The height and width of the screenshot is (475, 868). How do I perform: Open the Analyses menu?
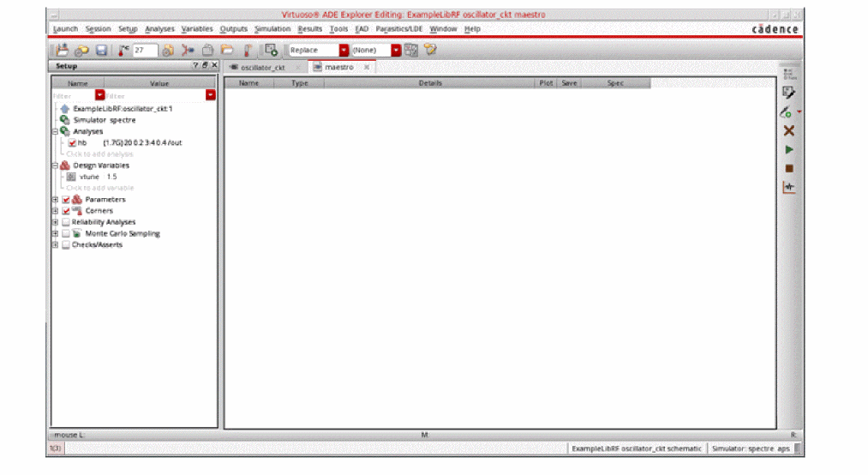pos(159,29)
